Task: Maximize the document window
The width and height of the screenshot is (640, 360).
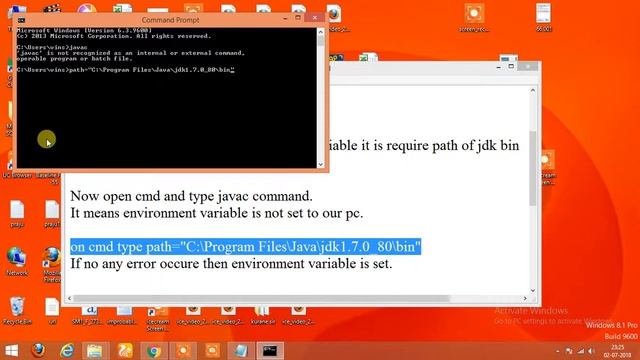Action: [x=511, y=66]
